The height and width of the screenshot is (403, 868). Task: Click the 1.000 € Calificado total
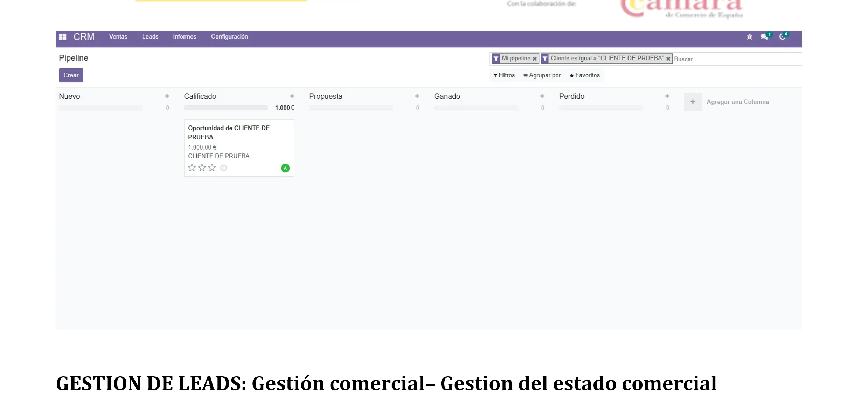tap(285, 108)
